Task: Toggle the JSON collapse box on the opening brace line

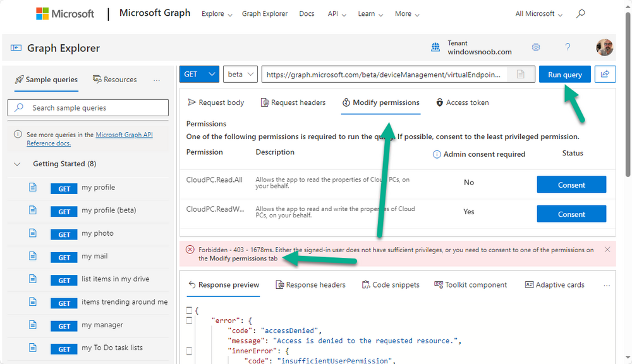Action: [x=189, y=310]
